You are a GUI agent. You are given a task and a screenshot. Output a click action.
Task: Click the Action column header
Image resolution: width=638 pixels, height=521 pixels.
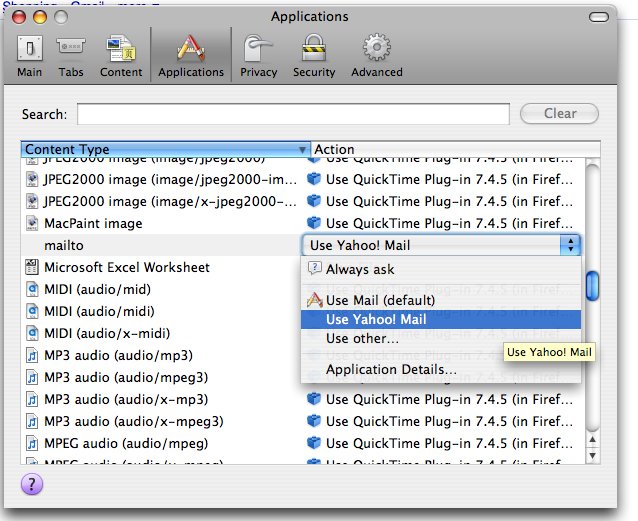(x=455, y=149)
